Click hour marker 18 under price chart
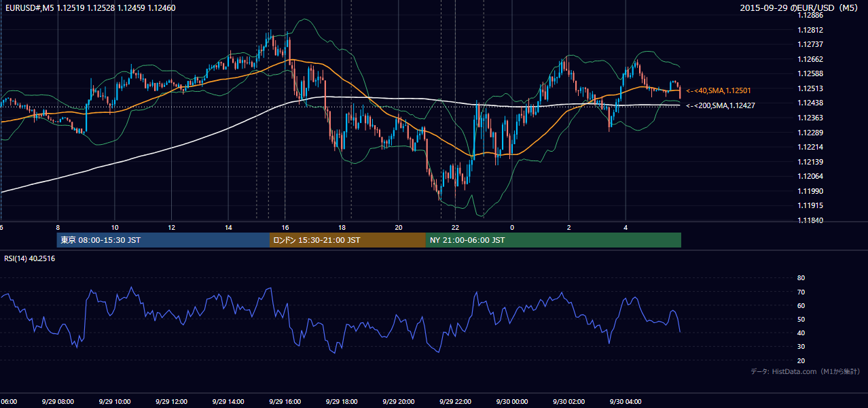This screenshot has width=868, height=408. point(342,227)
